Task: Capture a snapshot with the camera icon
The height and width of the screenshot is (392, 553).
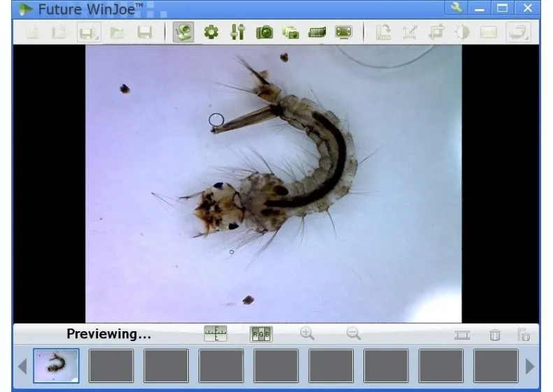Action: 264,32
